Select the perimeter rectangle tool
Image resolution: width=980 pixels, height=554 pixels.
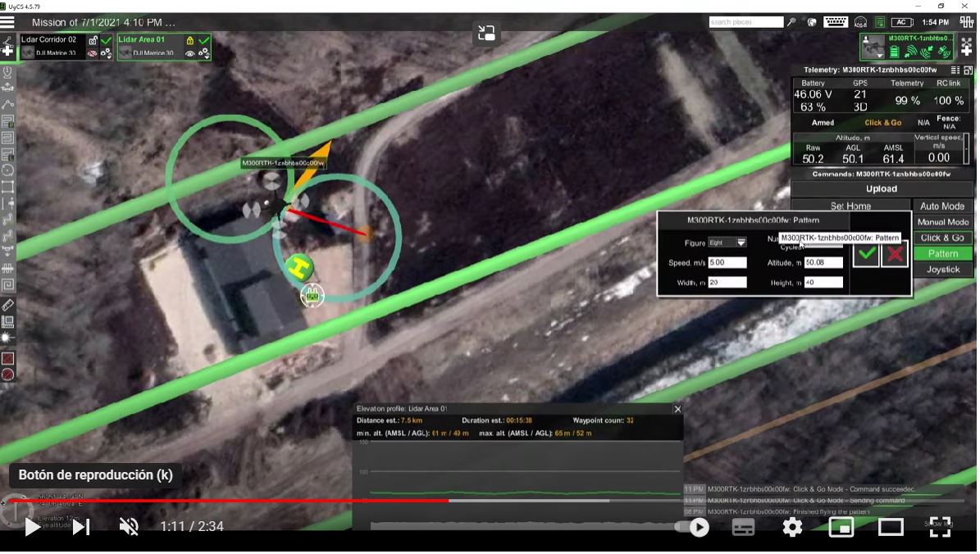7,186
